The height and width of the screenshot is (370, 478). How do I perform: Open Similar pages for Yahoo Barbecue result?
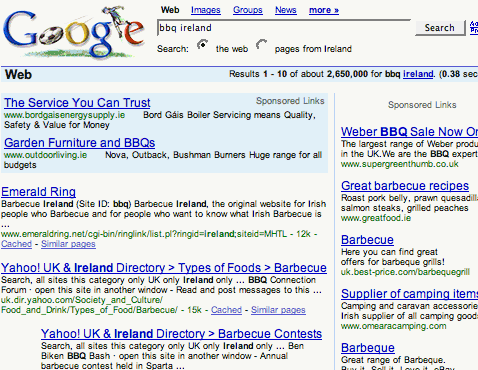pyautogui.click(x=278, y=310)
